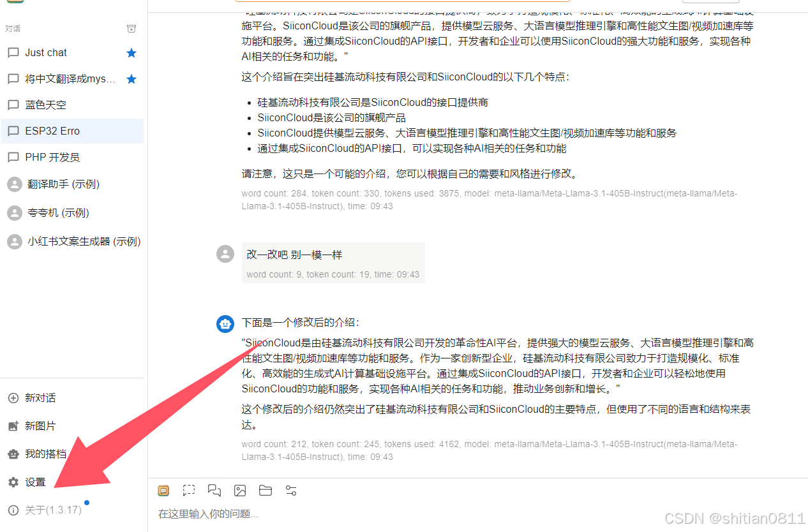
Task: Click the line 请注意，这只是一个可能的介绍
Action: (409, 174)
